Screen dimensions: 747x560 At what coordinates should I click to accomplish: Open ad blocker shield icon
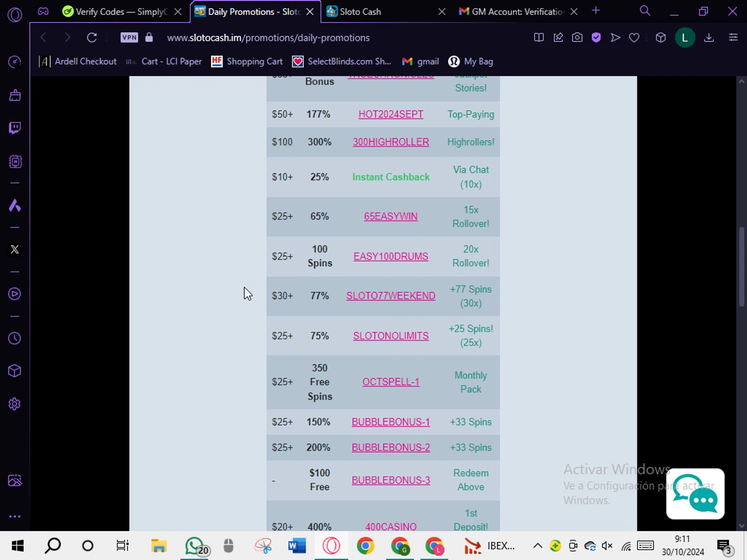coord(596,37)
